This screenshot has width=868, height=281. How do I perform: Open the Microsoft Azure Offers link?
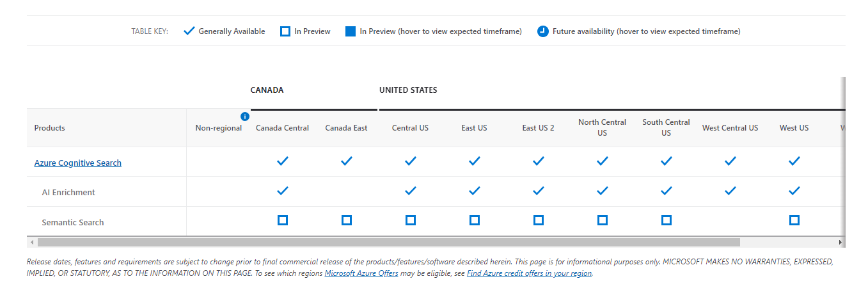tap(361, 273)
